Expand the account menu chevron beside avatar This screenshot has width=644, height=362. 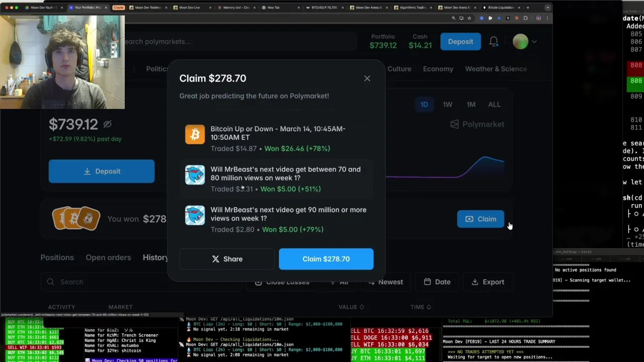534,42
